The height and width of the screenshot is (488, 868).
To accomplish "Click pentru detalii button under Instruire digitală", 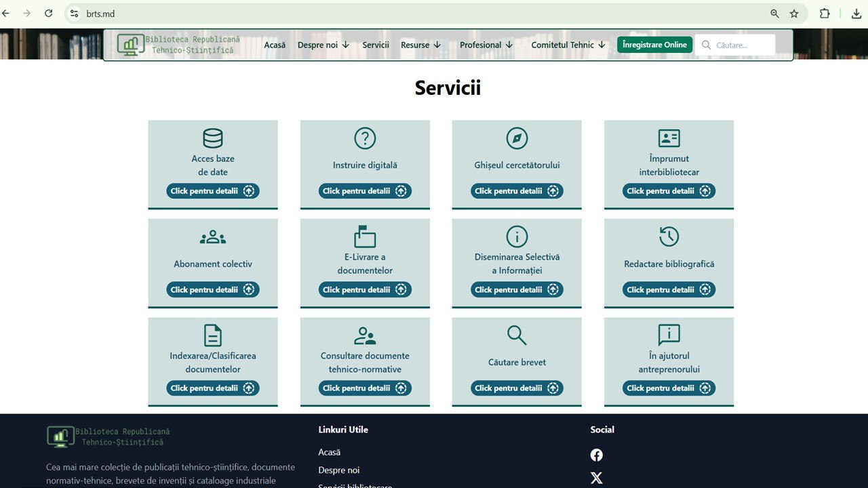I will 365,191.
